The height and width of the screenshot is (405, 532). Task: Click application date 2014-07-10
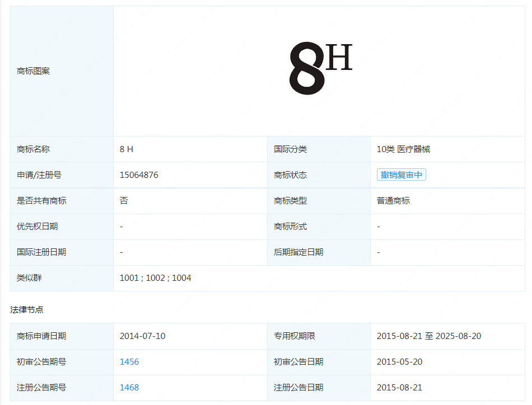point(142,336)
